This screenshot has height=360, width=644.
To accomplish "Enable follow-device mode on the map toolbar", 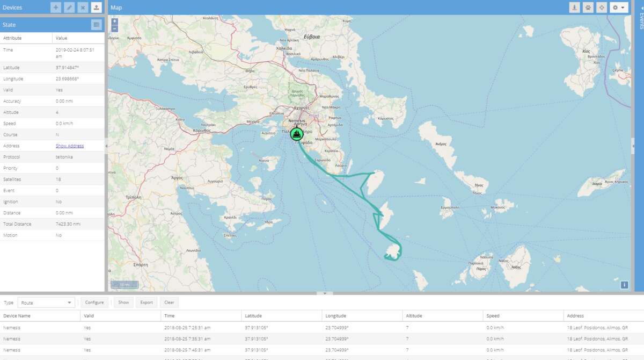I will coord(575,8).
